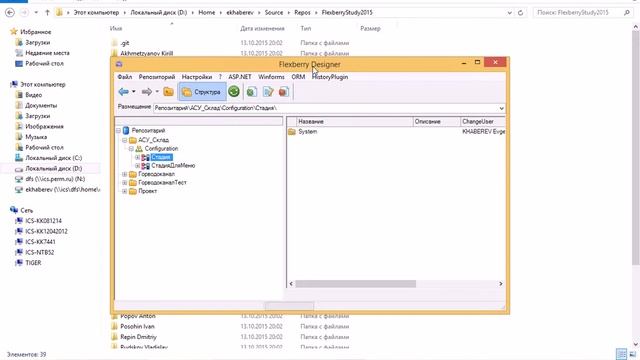Open Explorer address bar history dropdown
Image resolution: width=640 pixels, height=360 pixels.
pos(509,13)
